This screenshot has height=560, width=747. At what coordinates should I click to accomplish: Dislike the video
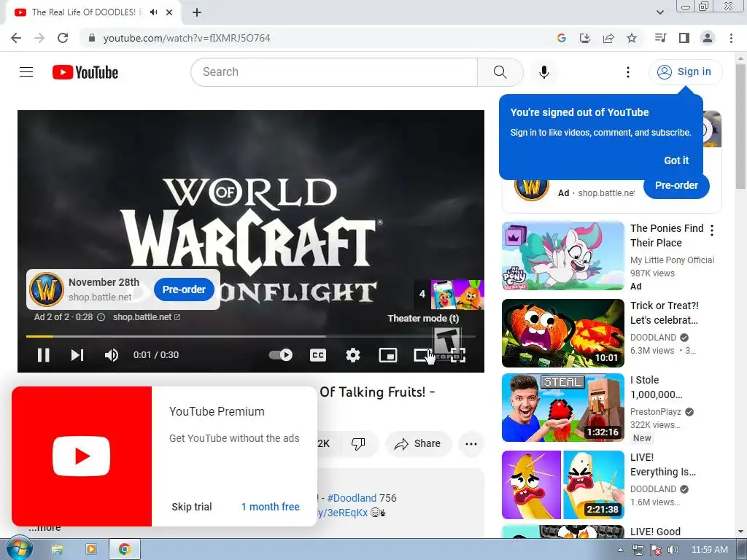click(x=357, y=444)
